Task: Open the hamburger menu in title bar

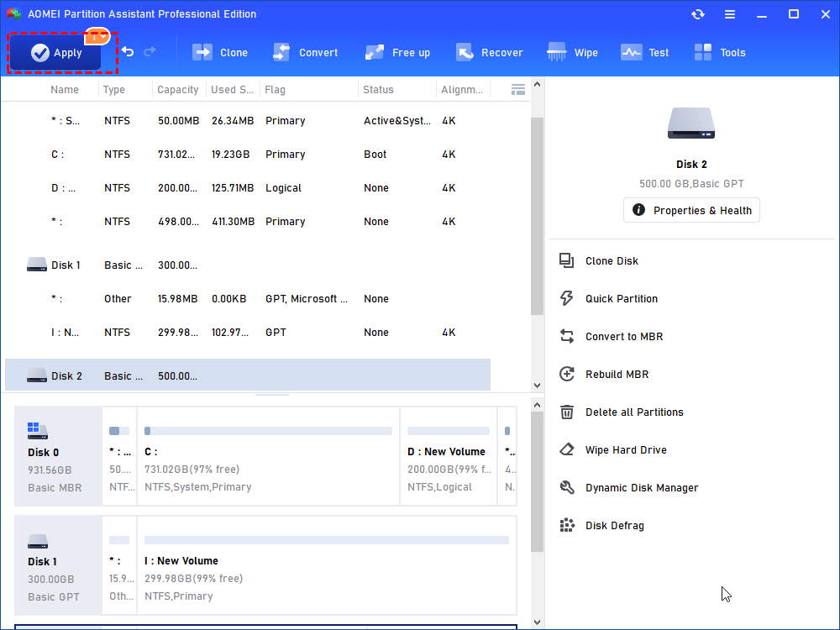Action: tap(730, 14)
